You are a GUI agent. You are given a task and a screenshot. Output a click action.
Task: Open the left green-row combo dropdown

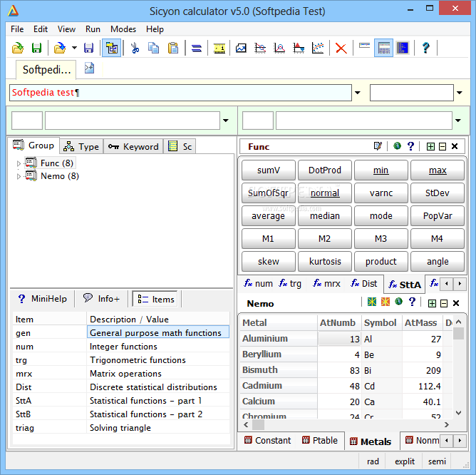[x=226, y=121]
